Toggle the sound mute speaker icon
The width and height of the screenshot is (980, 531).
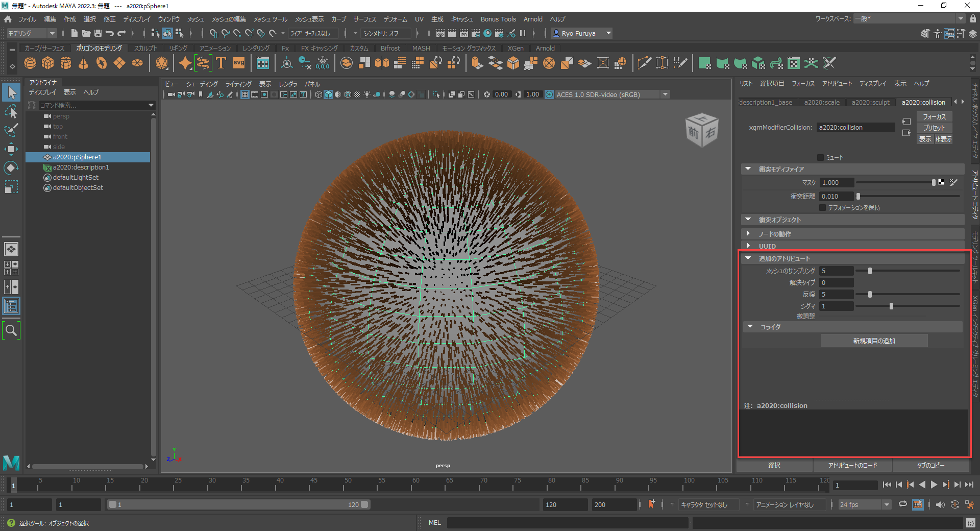point(940,504)
